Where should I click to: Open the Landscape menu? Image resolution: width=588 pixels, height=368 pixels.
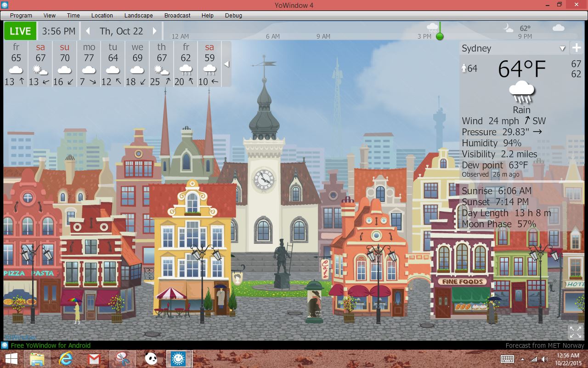(138, 15)
